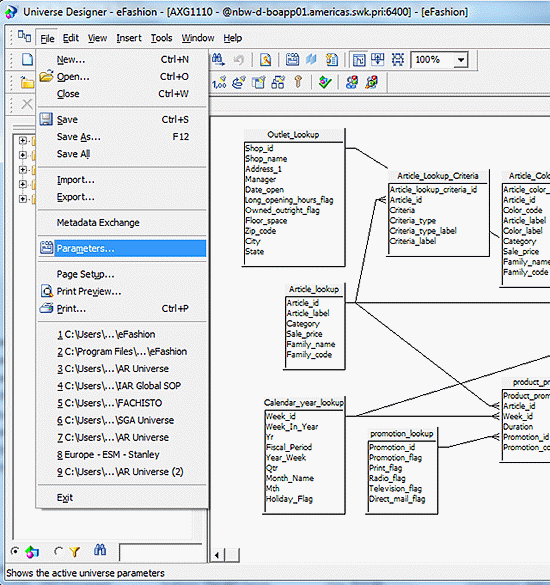Screen dimensions: 550x585
Task: Open the 100% zoom dropdown
Action: [x=461, y=60]
